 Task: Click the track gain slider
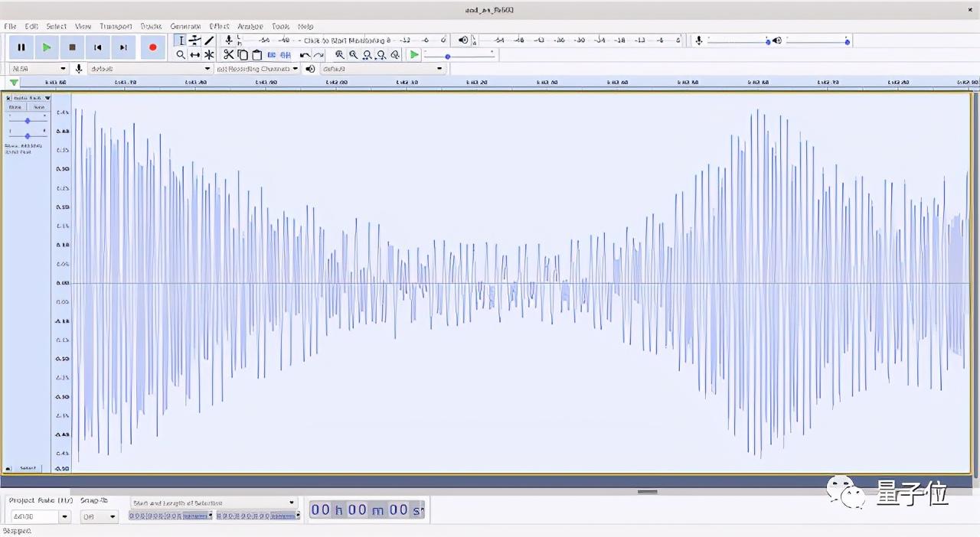pos(28,121)
